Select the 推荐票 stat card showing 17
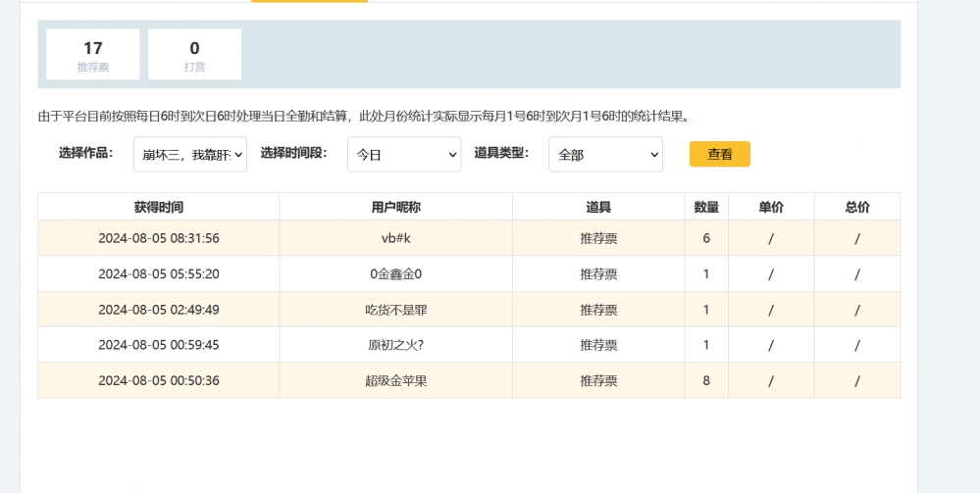Screen dimensions: 980x493 click(93, 54)
